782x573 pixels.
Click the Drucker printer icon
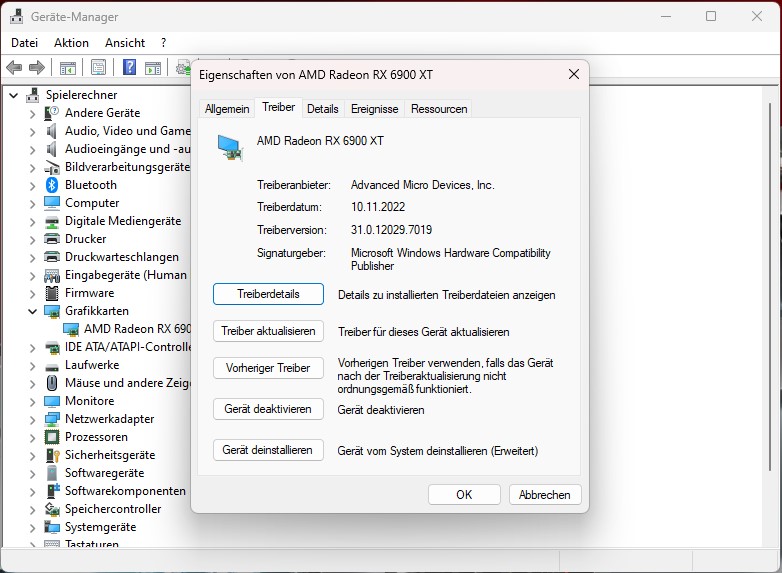[x=52, y=239]
